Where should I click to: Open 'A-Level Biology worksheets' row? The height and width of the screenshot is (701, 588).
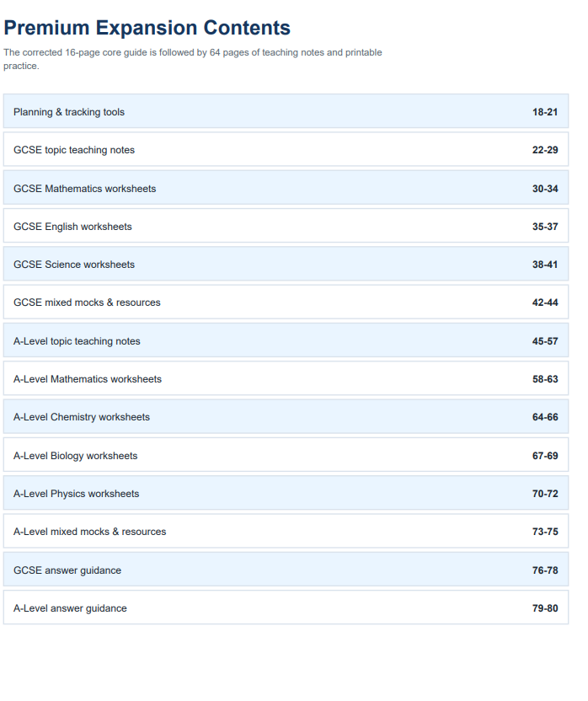286,455
